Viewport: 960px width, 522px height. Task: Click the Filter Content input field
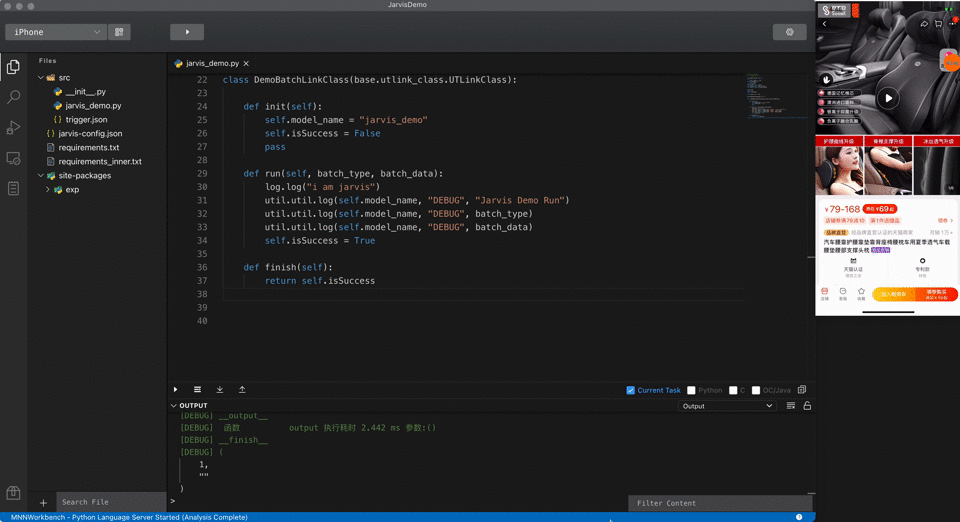coord(720,503)
